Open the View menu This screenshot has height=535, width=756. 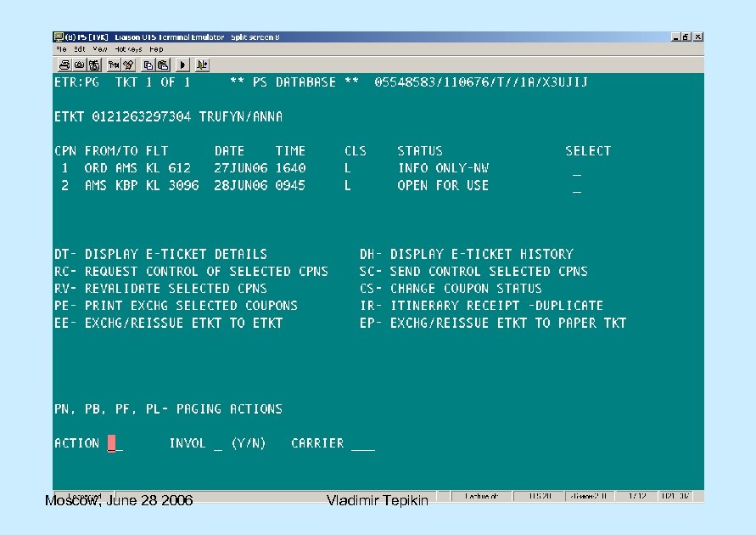tap(100, 49)
